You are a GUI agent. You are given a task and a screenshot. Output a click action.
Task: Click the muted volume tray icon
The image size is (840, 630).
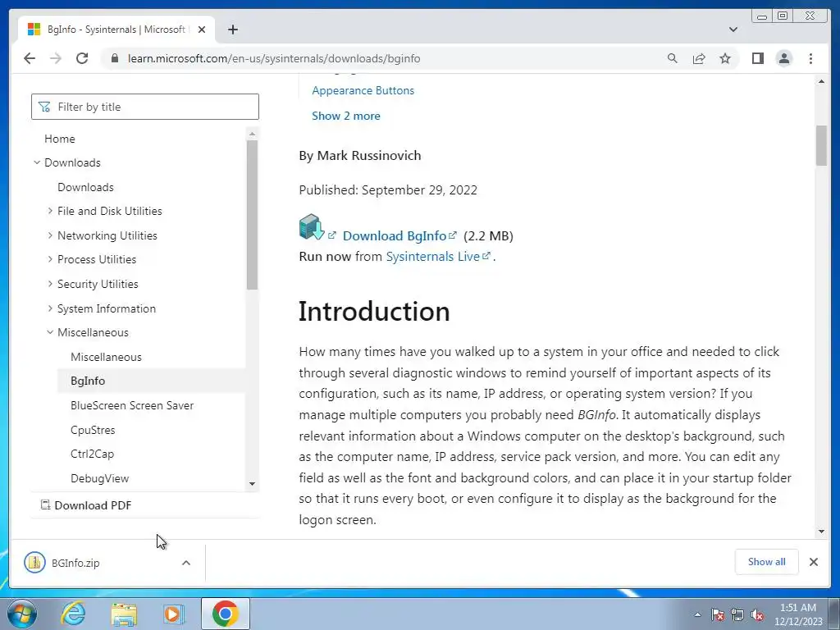[x=757, y=614]
